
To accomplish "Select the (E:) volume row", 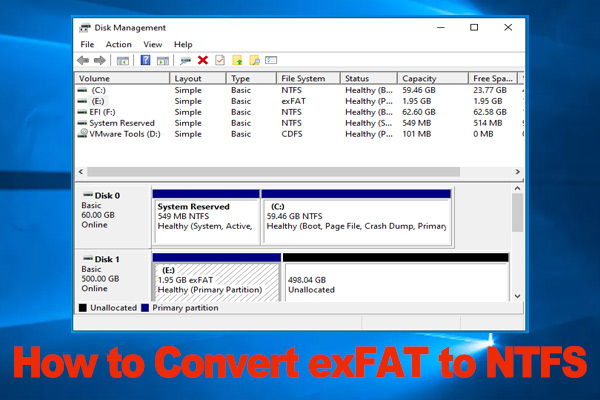I will [300, 101].
